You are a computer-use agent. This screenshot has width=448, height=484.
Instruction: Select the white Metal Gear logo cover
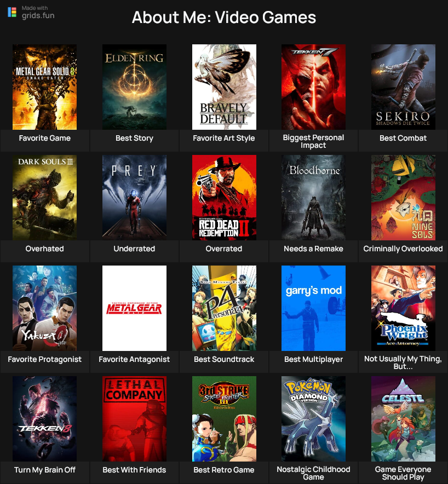[x=134, y=308]
